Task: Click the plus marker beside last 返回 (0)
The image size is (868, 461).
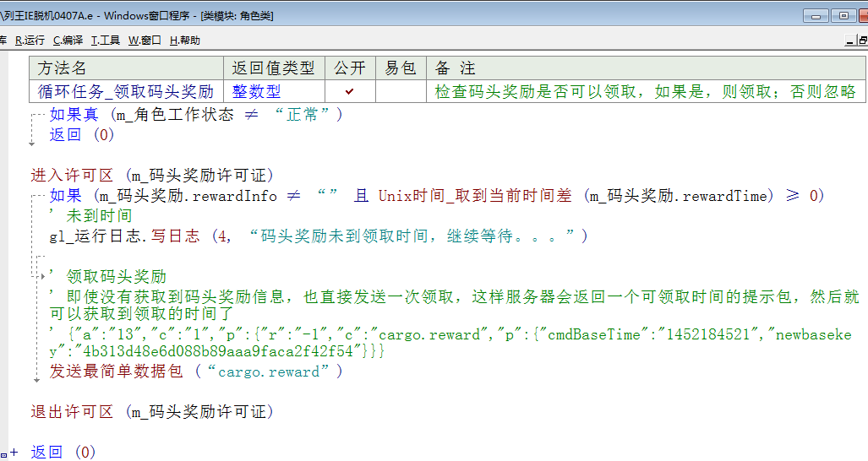Action: point(14,453)
